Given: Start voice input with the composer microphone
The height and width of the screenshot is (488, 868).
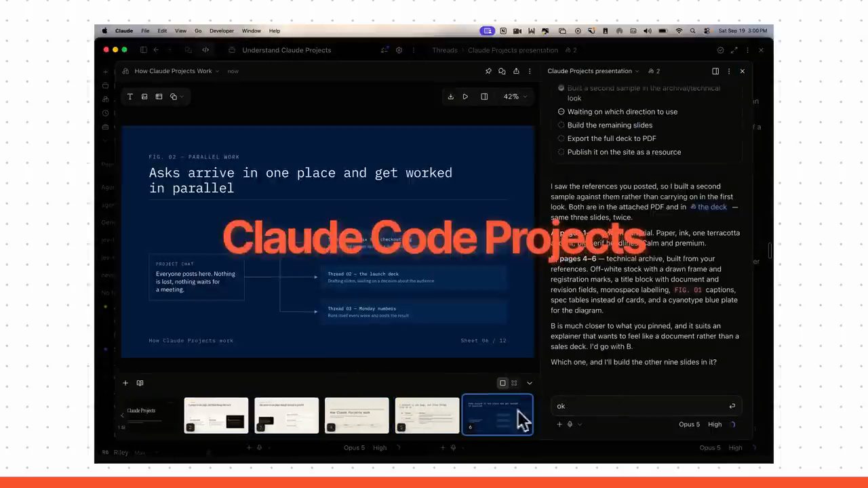Looking at the screenshot, I should (570, 424).
